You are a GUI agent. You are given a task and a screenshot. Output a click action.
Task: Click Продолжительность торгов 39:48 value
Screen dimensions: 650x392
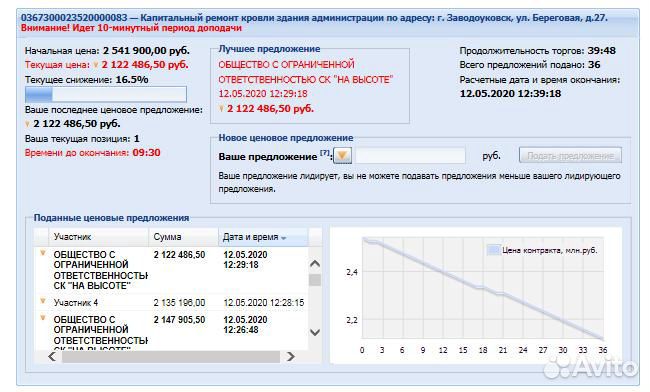[601, 51]
